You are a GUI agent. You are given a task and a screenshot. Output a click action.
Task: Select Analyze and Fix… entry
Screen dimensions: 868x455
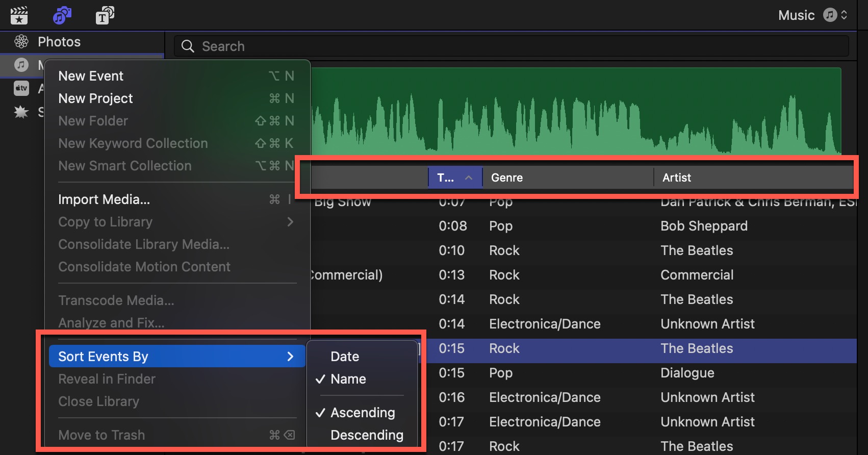click(x=176, y=323)
